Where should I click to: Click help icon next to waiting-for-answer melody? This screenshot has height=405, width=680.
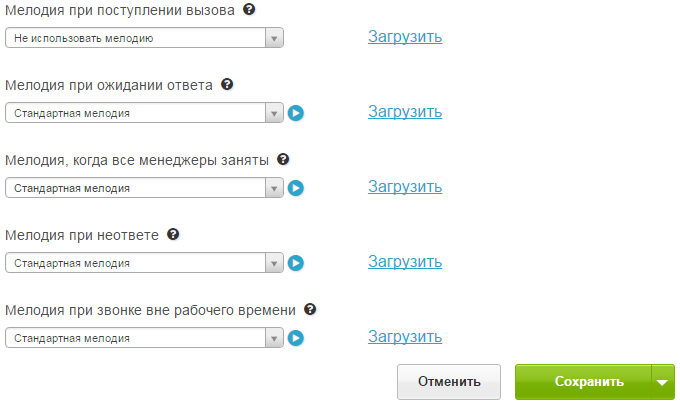(227, 84)
